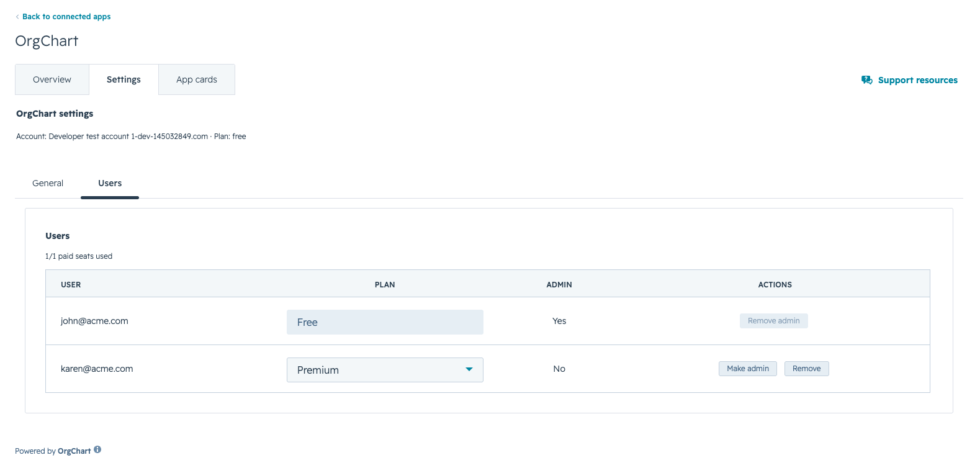
Task: Open the App cards tab
Action: (197, 79)
